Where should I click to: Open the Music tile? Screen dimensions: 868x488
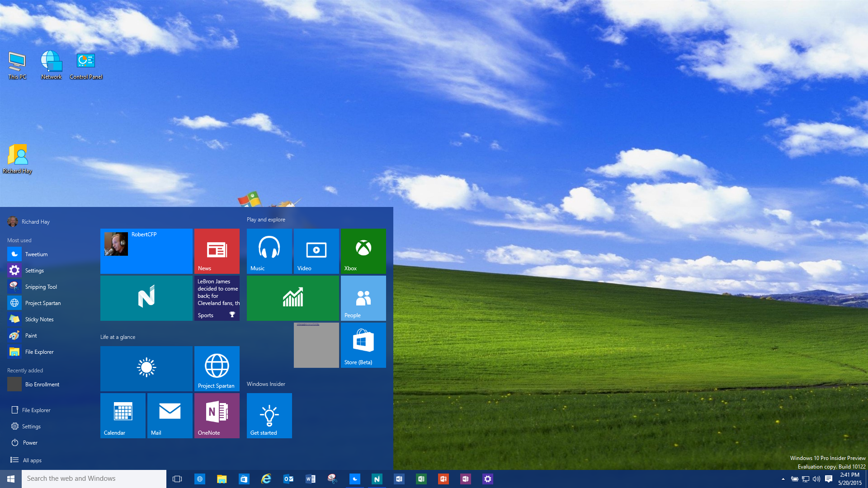coord(269,251)
